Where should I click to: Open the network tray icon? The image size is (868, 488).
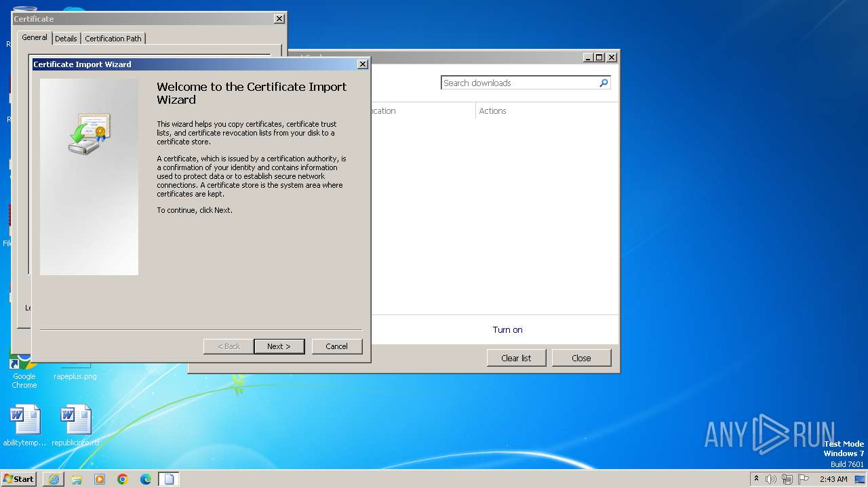787,479
